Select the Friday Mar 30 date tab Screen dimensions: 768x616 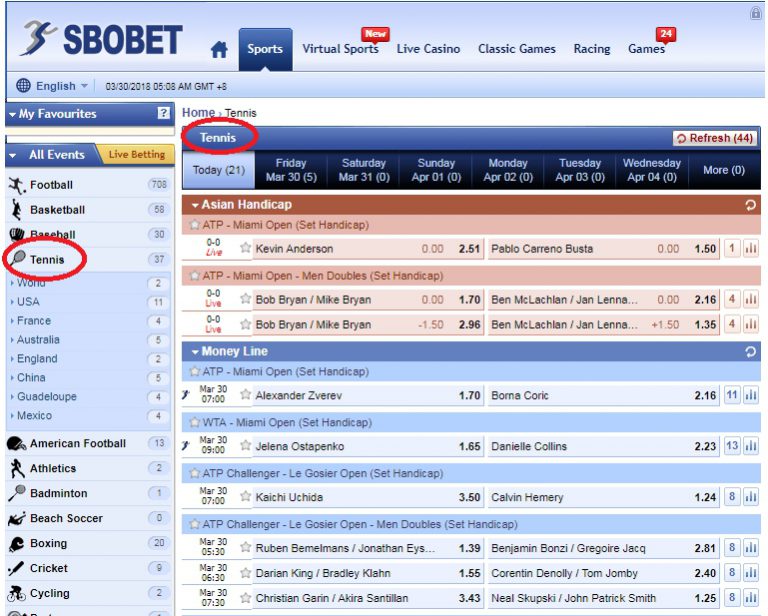[291, 170]
